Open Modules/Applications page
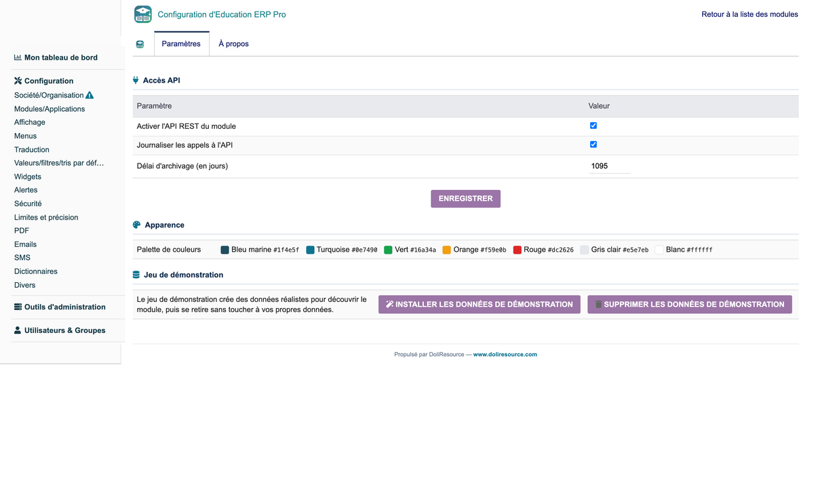 [x=50, y=109]
